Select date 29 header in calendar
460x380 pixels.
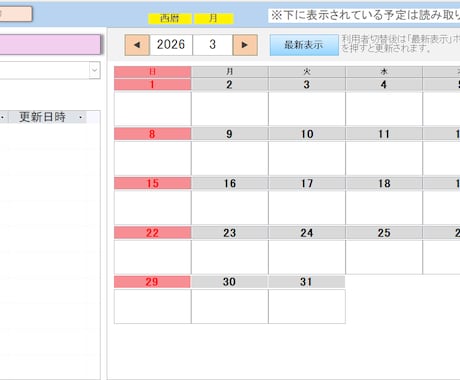[152, 282]
